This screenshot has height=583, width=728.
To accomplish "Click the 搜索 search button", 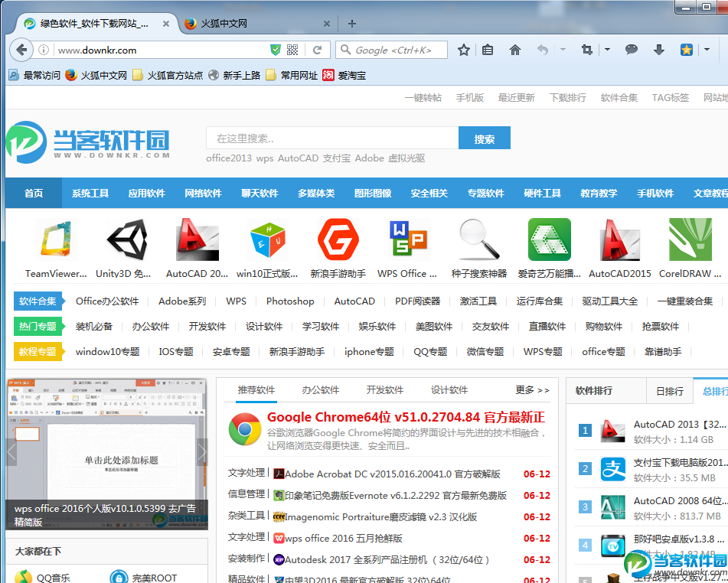I will tap(484, 138).
